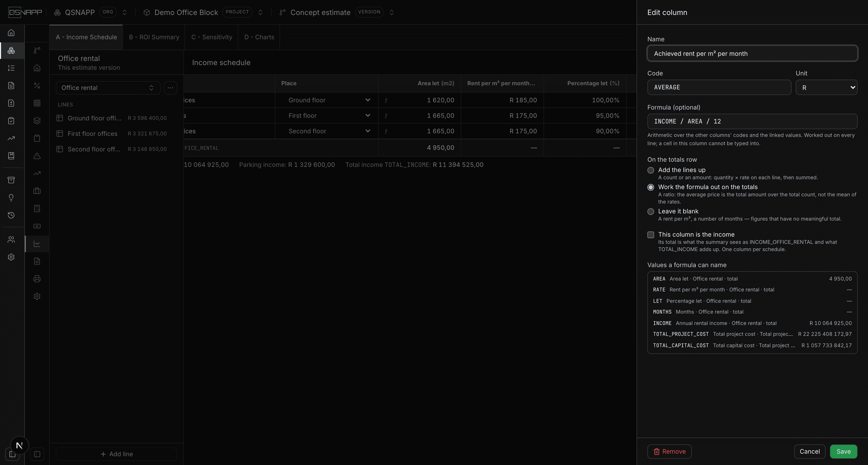Open the three-dot menu beside Office rental
The width and height of the screenshot is (868, 465).
click(x=171, y=88)
